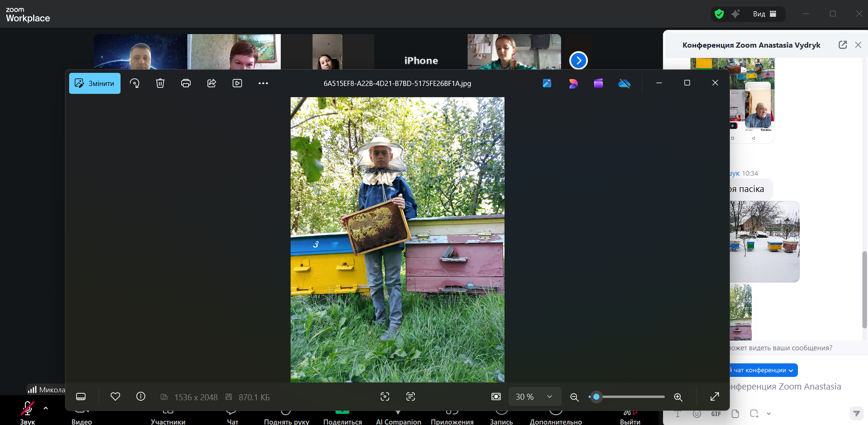Delete the photo with the trash icon
Screen dimensions: 868x425
[160, 83]
